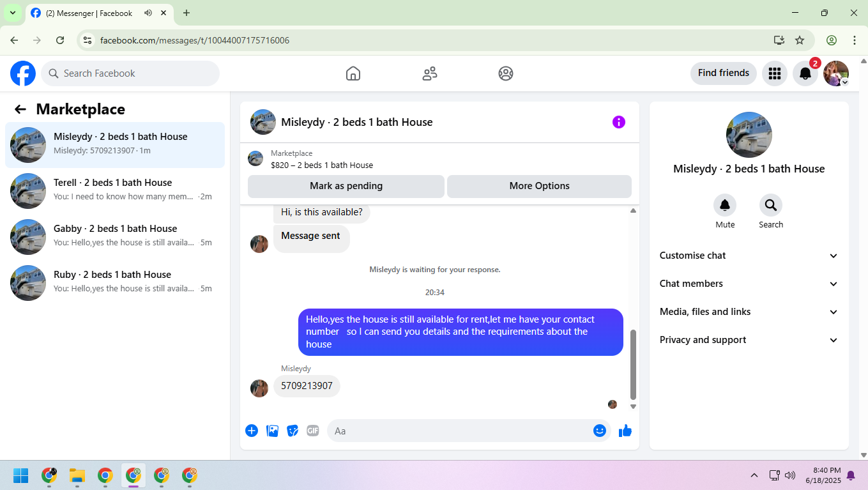The height and width of the screenshot is (490, 868).
Task: Open Terell conversation in Marketplace list
Action: pos(115,191)
